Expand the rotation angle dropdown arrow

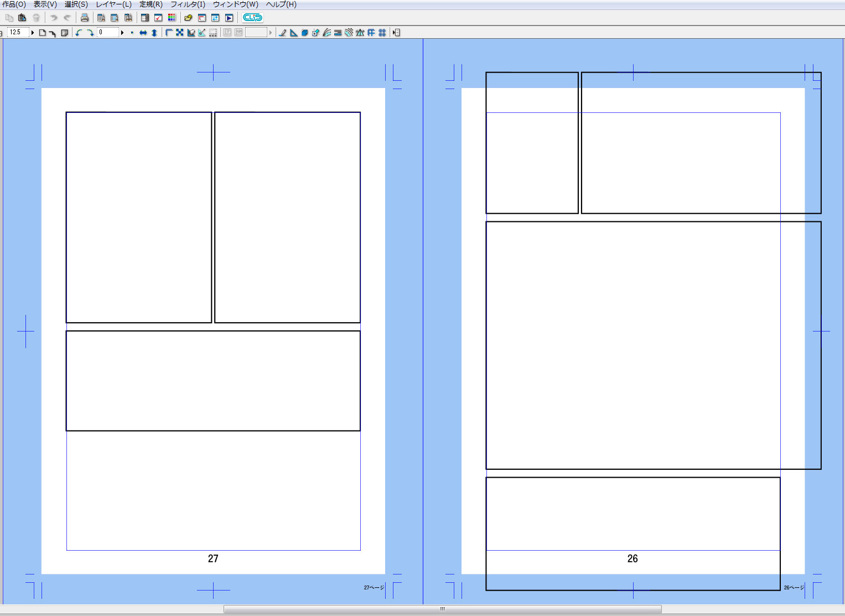[x=122, y=33]
